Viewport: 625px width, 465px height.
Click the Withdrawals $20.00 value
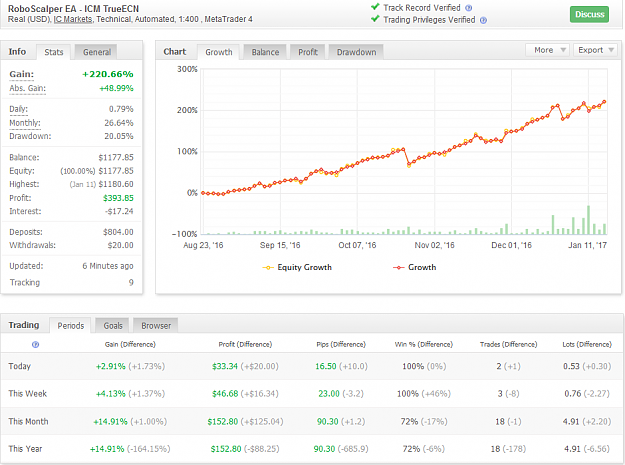pyautogui.click(x=120, y=245)
